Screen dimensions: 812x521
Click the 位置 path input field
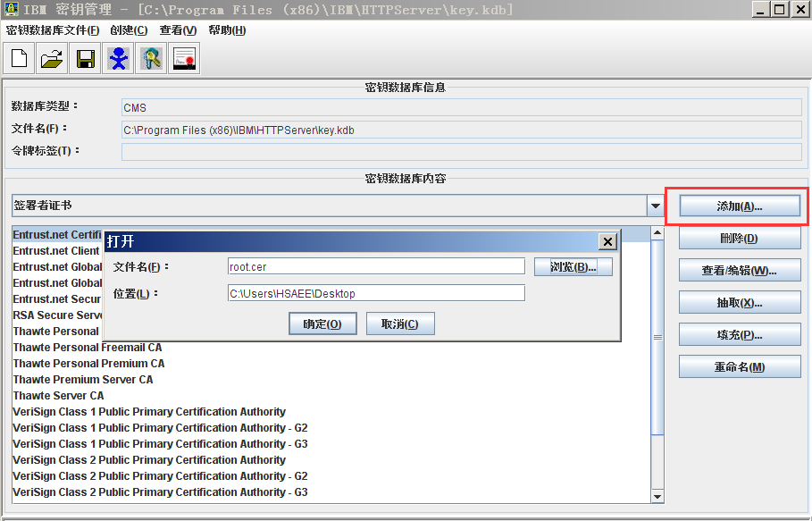pos(376,293)
